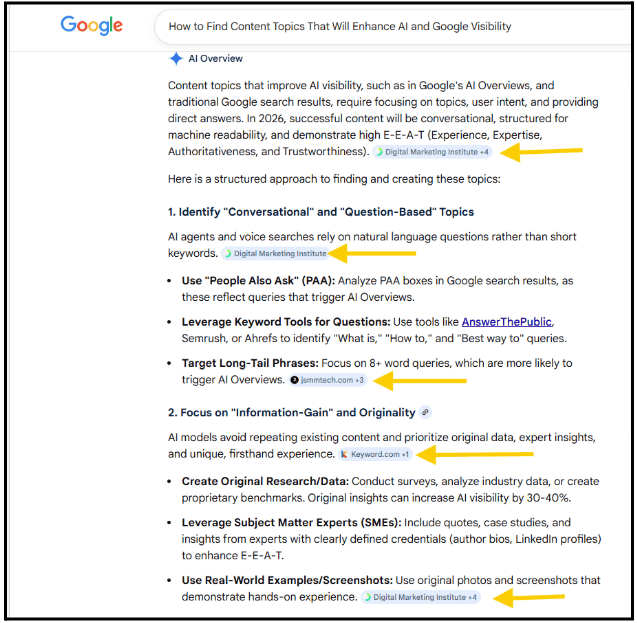Click bold text Target Long-Tail Phrases
Image resolution: width=637 pixels, height=623 pixels.
click(x=250, y=363)
